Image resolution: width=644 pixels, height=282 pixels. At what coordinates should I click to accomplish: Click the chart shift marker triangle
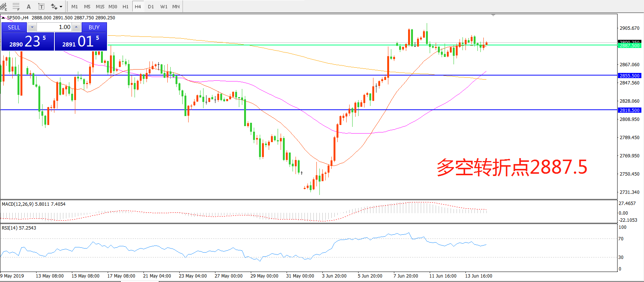(493, 15)
